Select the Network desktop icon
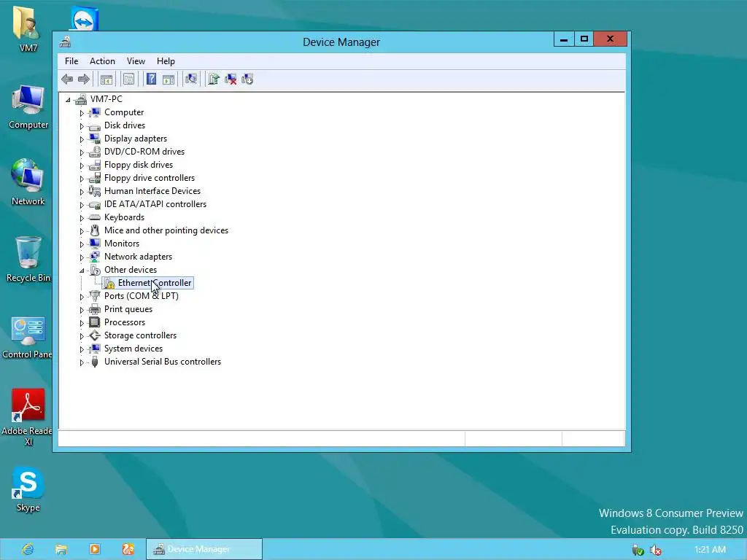Screen dimensions: 747x560 [x=28, y=182]
